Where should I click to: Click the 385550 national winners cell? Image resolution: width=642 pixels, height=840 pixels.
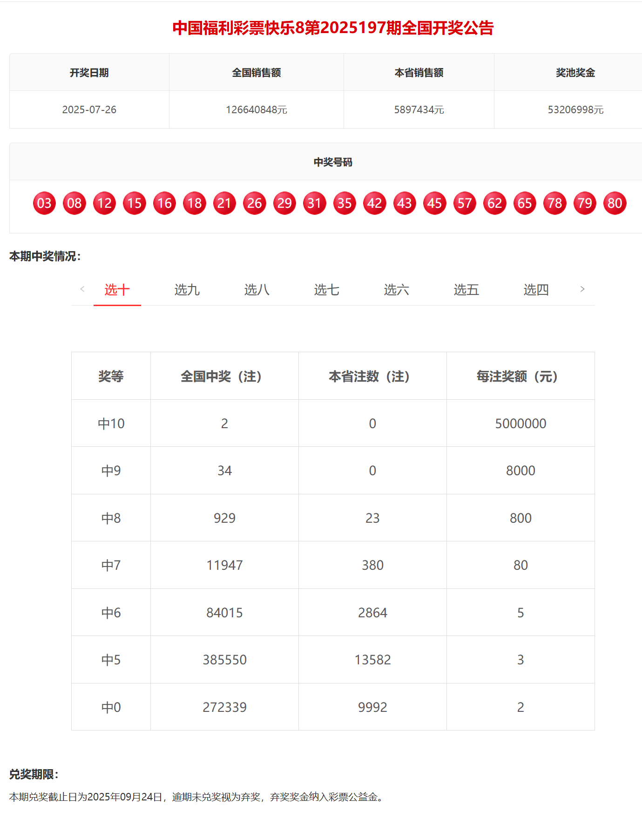tap(224, 660)
